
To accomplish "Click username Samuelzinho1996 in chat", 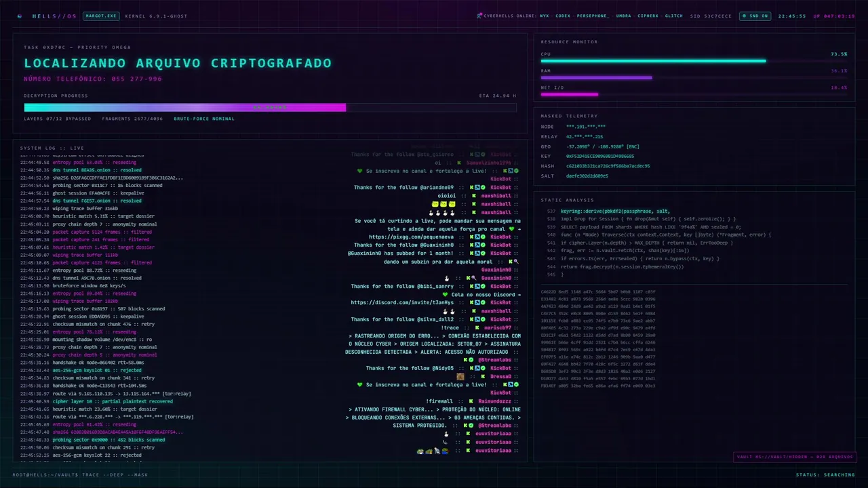I will 489,163.
